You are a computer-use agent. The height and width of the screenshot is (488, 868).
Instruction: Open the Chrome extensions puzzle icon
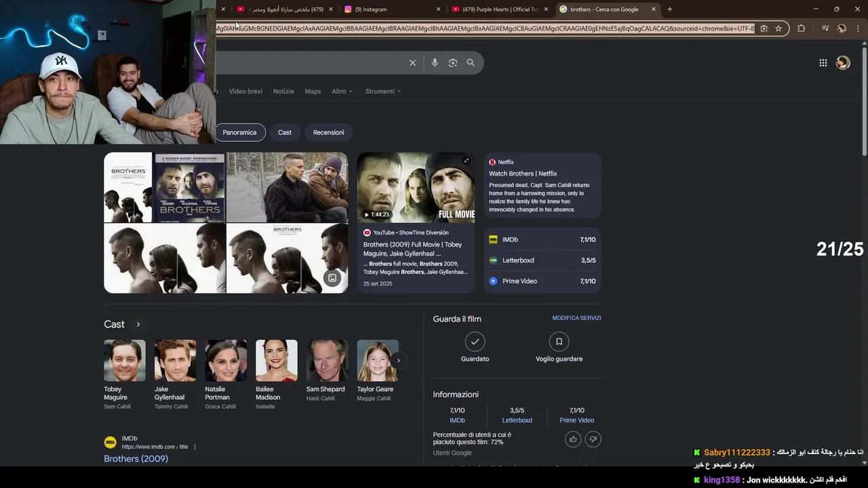click(801, 28)
